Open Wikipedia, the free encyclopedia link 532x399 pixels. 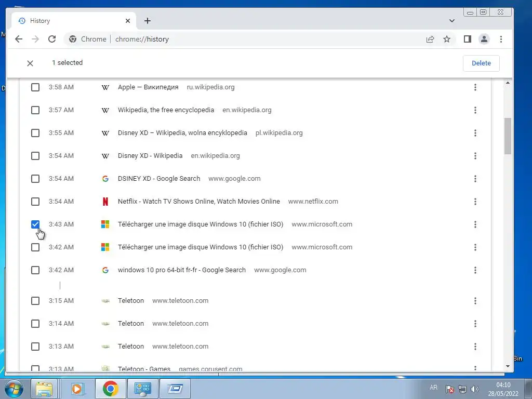click(x=166, y=110)
